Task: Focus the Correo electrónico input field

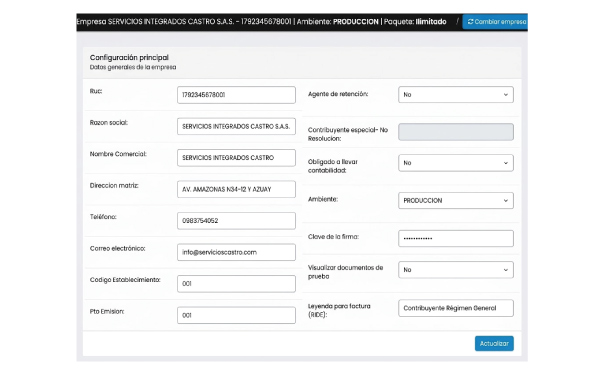Action: 236,252
